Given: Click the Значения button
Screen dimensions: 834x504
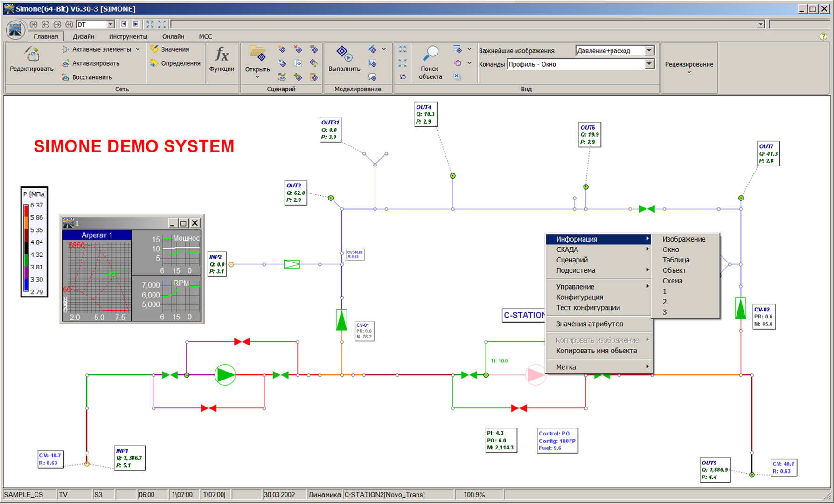Looking at the screenshot, I should tap(170, 49).
